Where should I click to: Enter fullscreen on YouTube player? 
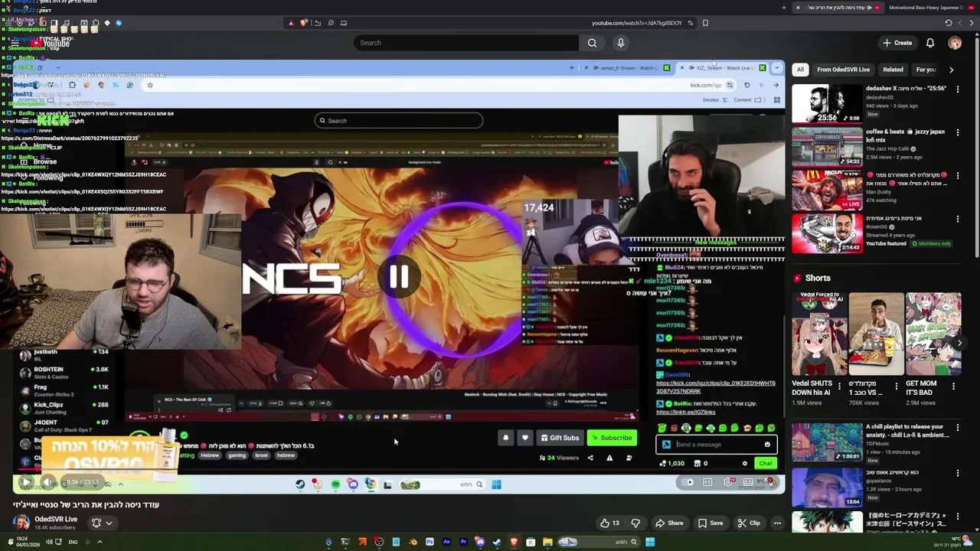click(x=769, y=482)
